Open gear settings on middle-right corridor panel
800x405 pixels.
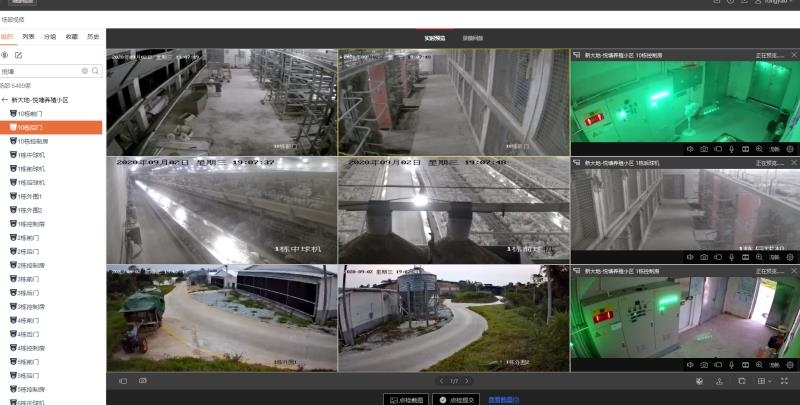tap(790, 257)
